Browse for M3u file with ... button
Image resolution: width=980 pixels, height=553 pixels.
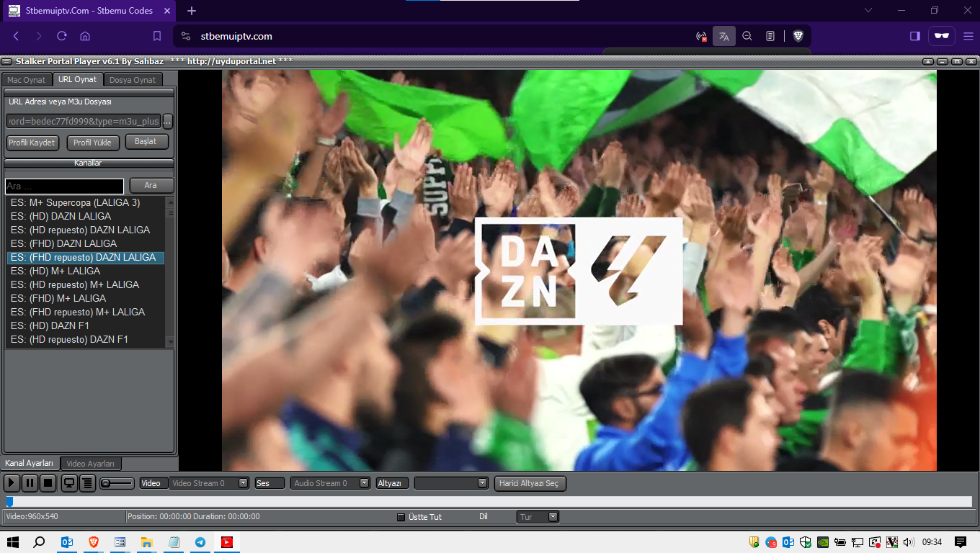click(168, 122)
